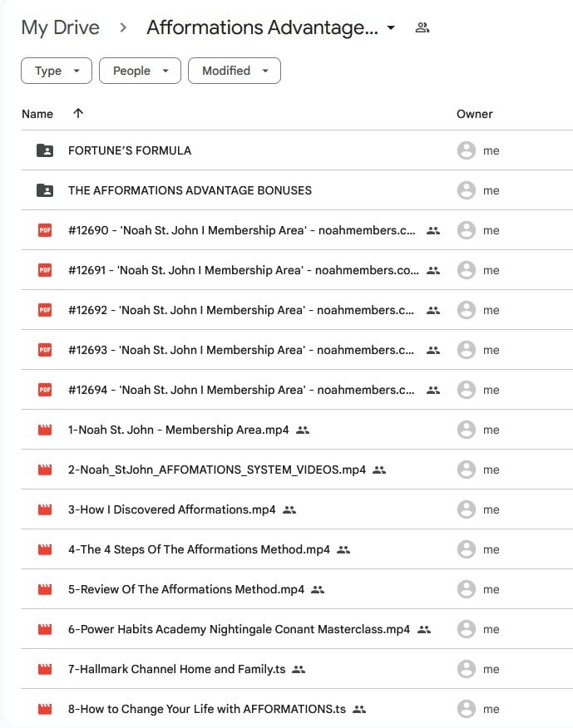
Task: Click the Owner column header
Action: (x=474, y=114)
